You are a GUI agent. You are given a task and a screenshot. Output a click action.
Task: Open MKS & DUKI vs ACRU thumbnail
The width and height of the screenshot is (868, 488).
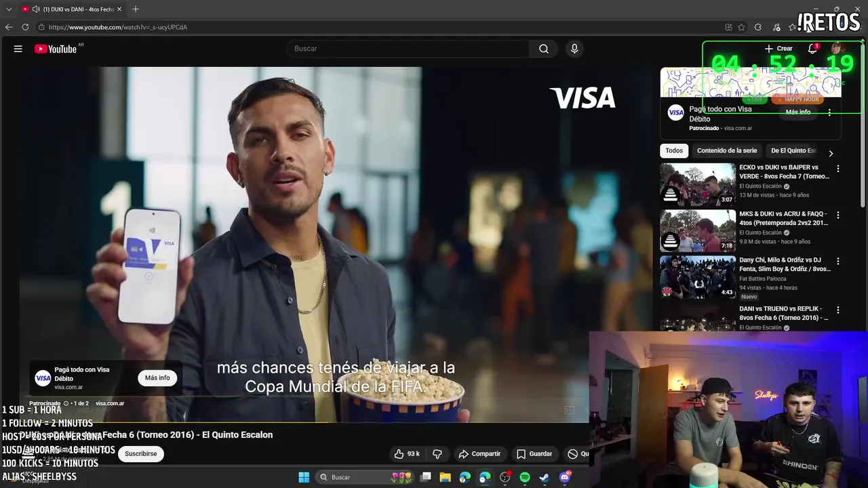point(698,230)
